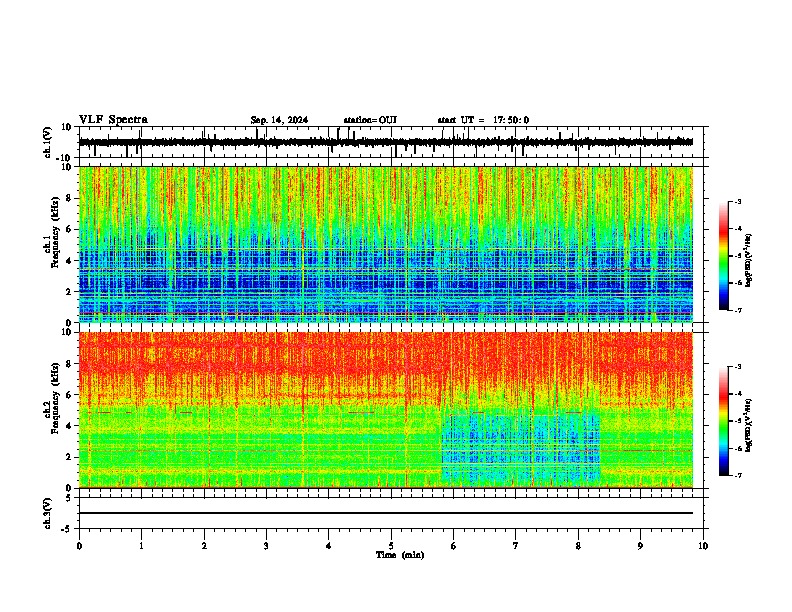Click the time axis tick label "0"
Image resolution: width=792 pixels, height=612 pixels.
pos(79,546)
